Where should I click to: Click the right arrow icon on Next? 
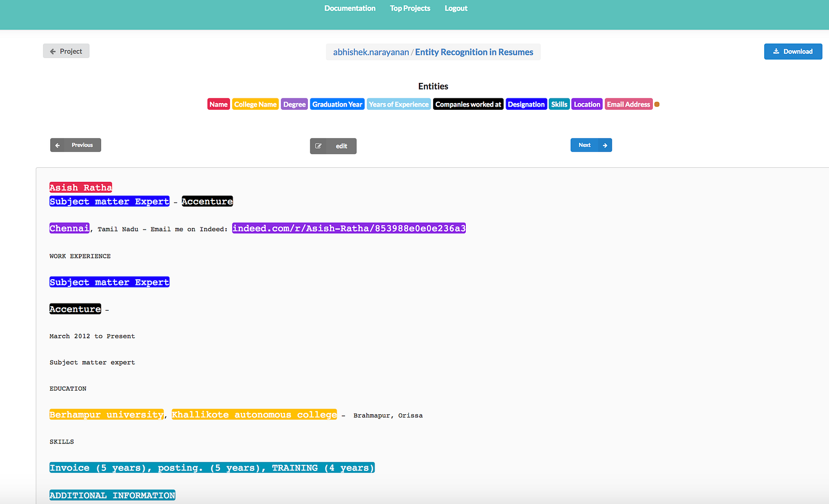tap(605, 146)
